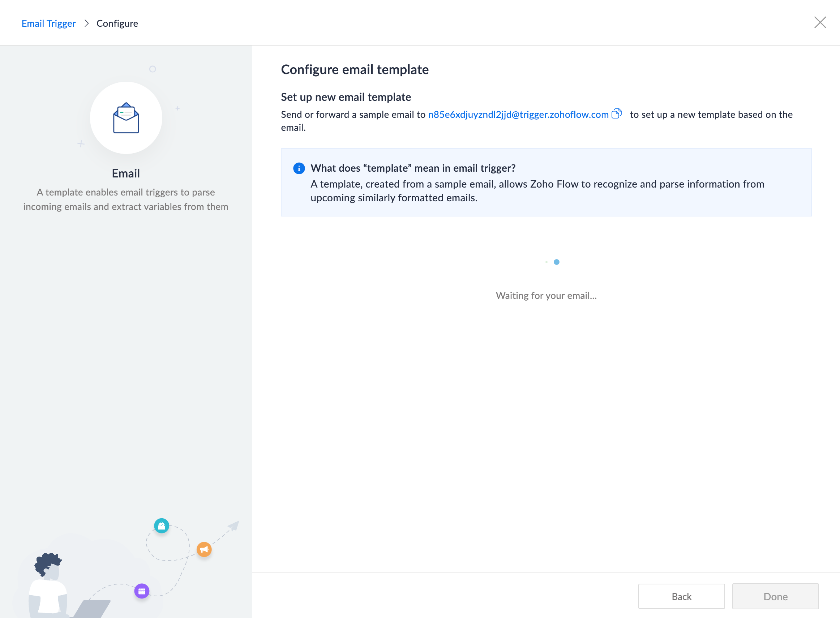Click the loading dots spinner
840x618 pixels.
pyautogui.click(x=553, y=262)
